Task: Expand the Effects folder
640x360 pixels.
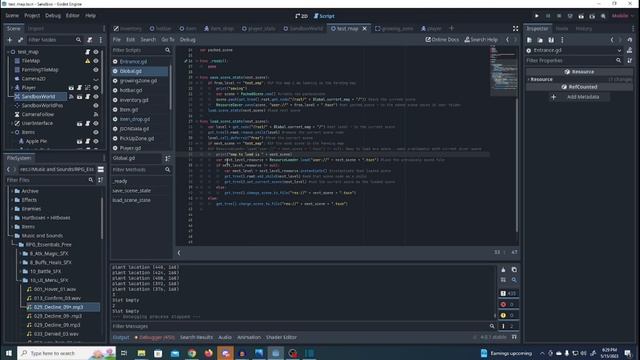Action: coord(12,200)
